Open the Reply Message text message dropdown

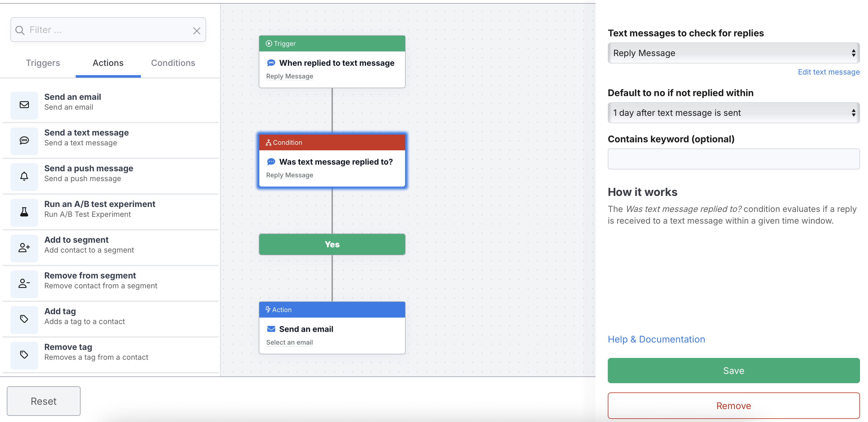pos(733,53)
